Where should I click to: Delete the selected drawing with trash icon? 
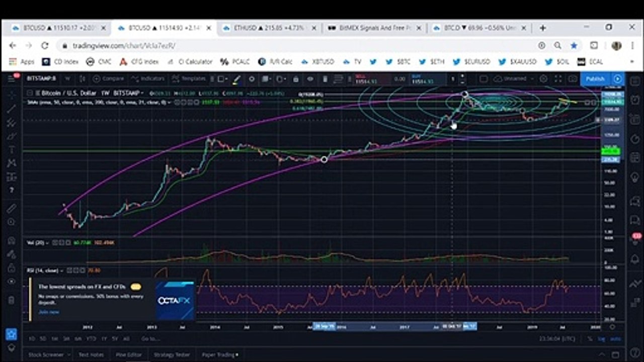(x=325, y=79)
